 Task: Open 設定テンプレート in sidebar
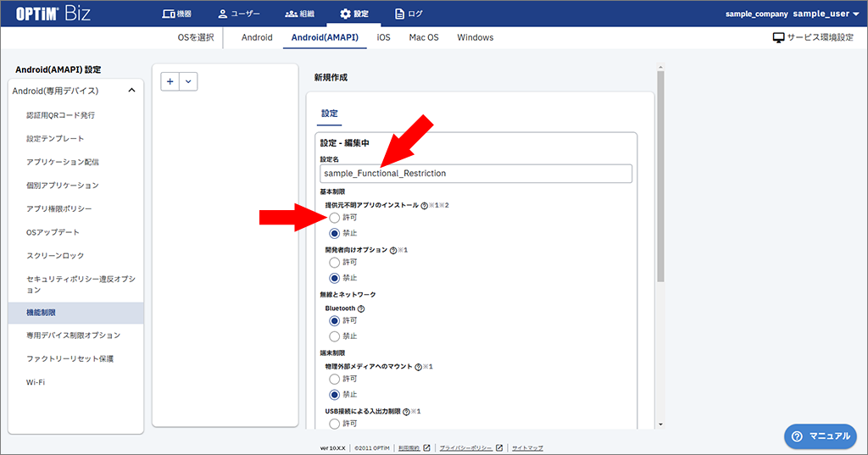tap(55, 138)
